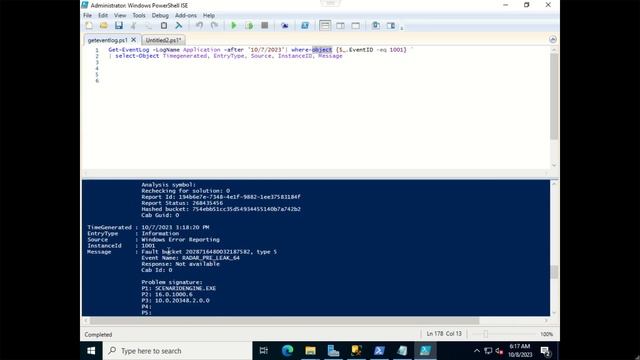Maximize the script pane layout
Viewport: 640px width, 360px height.
pos(356,26)
